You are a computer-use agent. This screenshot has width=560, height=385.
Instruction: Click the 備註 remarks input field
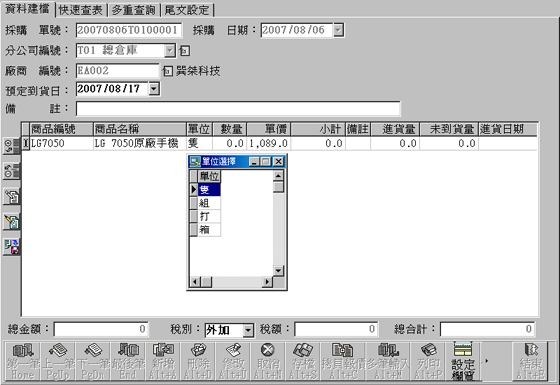(x=238, y=109)
